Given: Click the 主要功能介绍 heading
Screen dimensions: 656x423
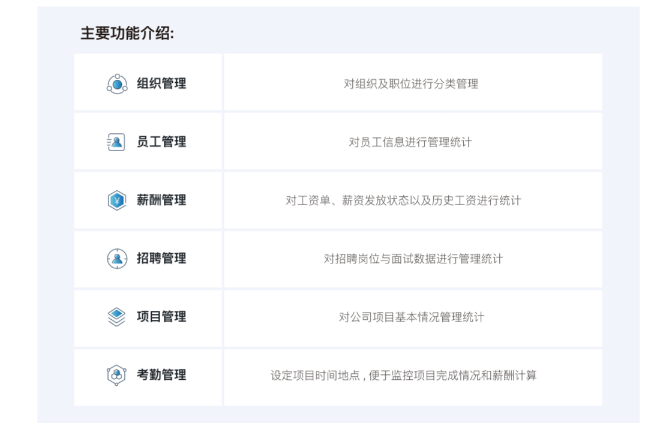Looking at the screenshot, I should [125, 33].
